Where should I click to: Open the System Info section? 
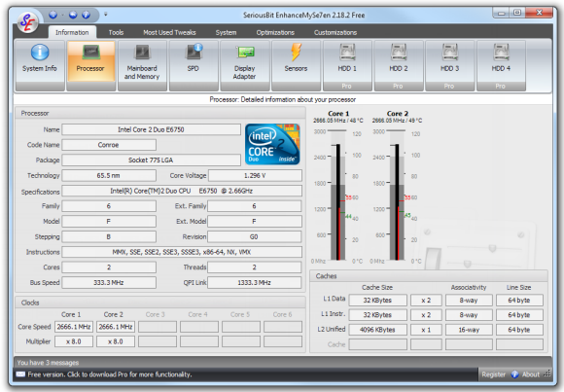click(40, 65)
